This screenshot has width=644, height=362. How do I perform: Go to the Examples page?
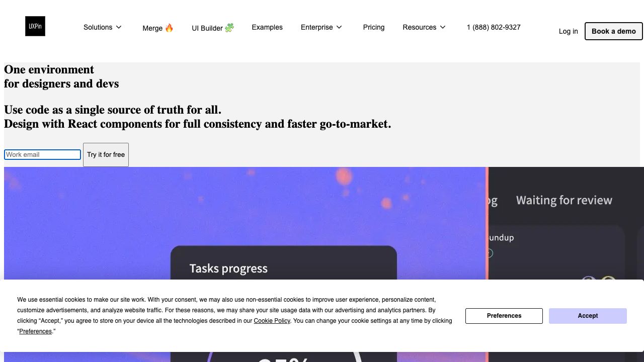tap(267, 27)
